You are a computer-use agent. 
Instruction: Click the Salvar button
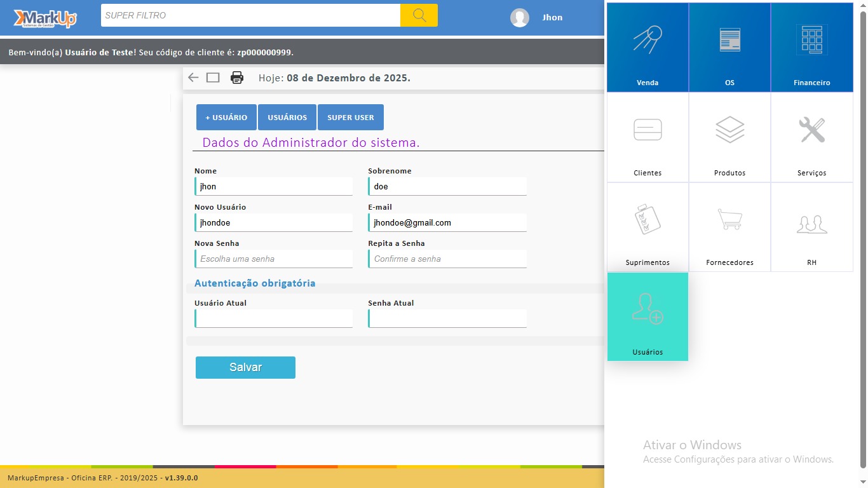[x=245, y=367]
